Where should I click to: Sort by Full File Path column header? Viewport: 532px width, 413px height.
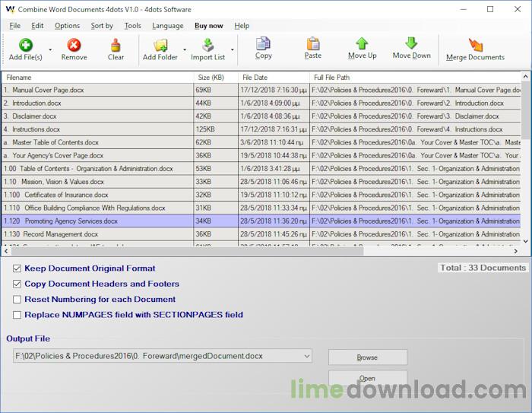[x=415, y=78]
